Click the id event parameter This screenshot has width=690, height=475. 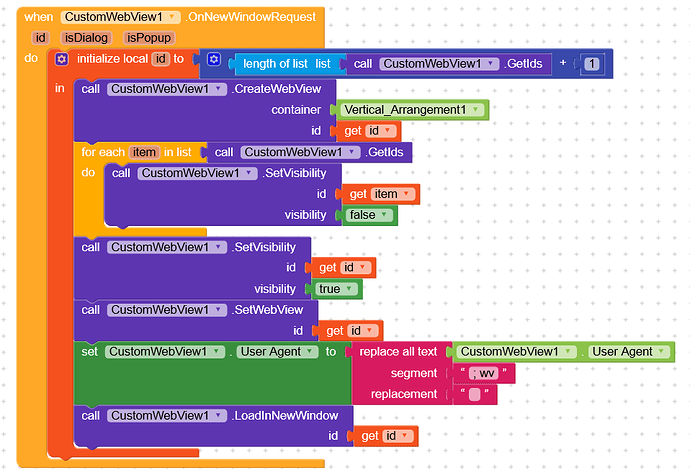click(40, 38)
